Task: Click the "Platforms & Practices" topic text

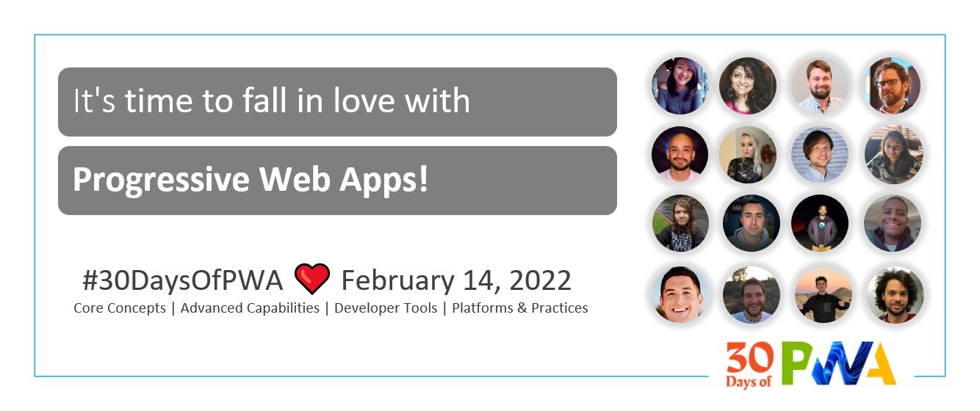Action: point(520,308)
